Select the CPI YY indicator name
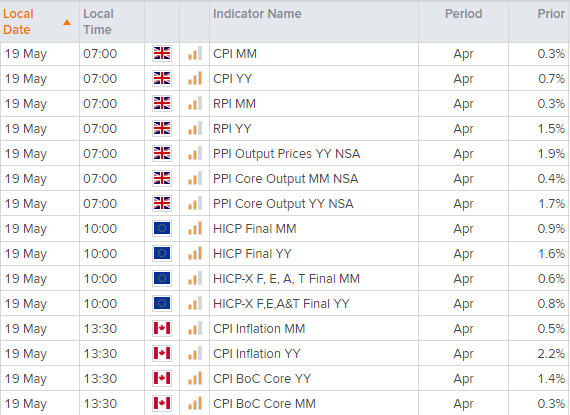This screenshot has height=415, width=570. (233, 79)
